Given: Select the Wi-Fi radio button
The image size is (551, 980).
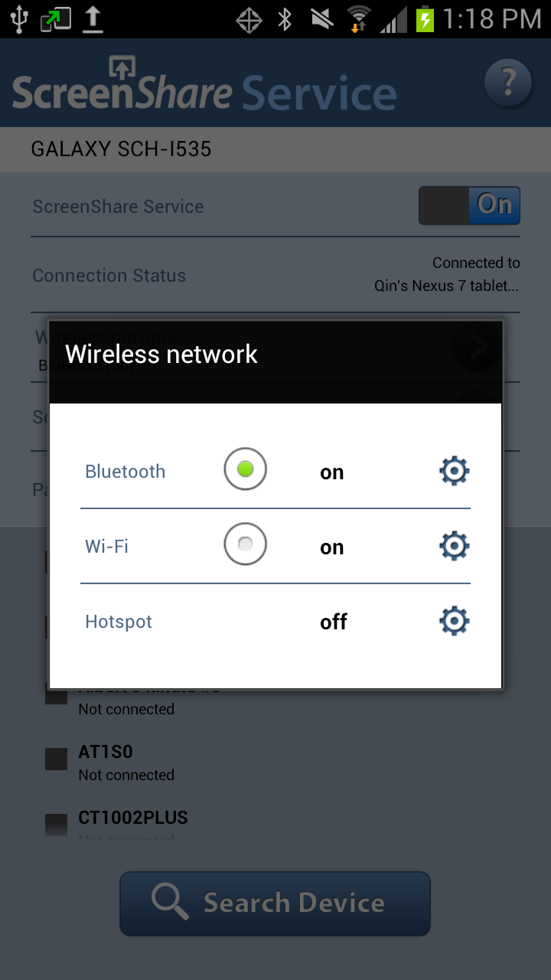Looking at the screenshot, I should coord(244,544).
